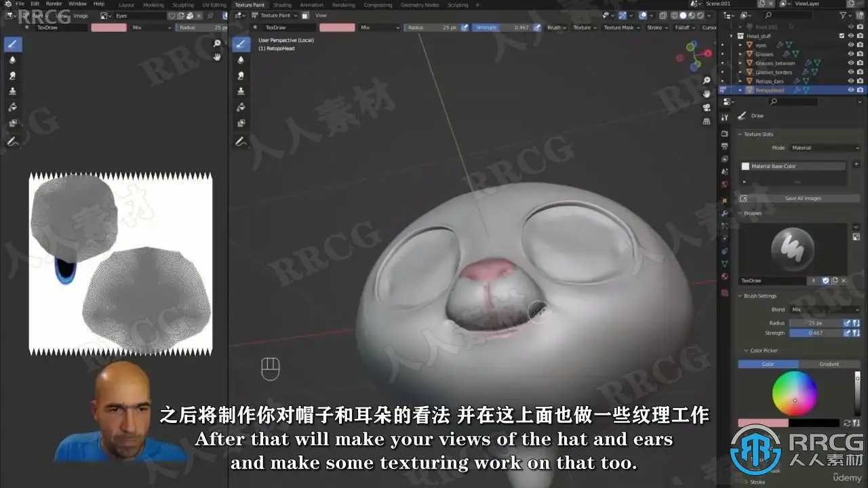Viewport: 868px width, 488px height.
Task: Open the Render menu
Action: pyautogui.click(x=54, y=4)
